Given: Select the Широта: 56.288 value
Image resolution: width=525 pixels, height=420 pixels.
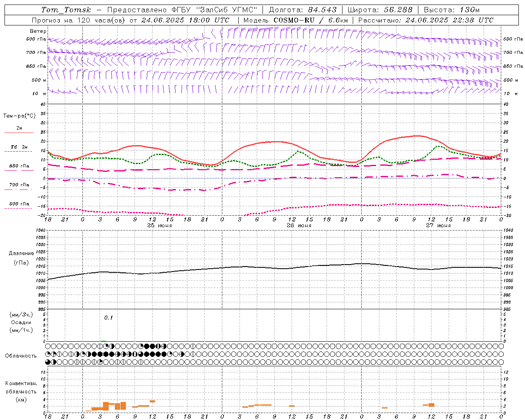Looking at the screenshot, I should coord(380,10).
